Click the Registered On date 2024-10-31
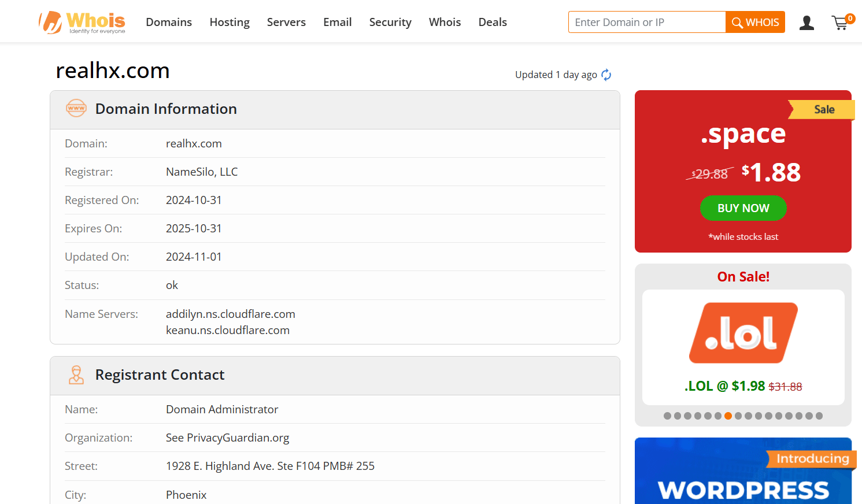The height and width of the screenshot is (504, 862). pyautogui.click(x=194, y=200)
